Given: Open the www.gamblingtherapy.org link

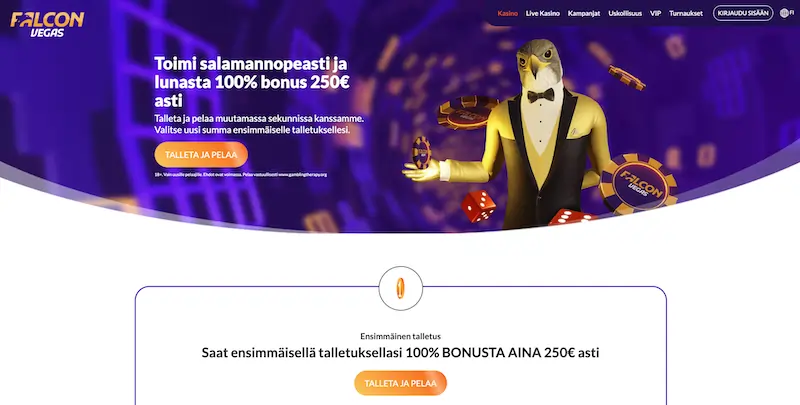Looking at the screenshot, I should click(303, 174).
